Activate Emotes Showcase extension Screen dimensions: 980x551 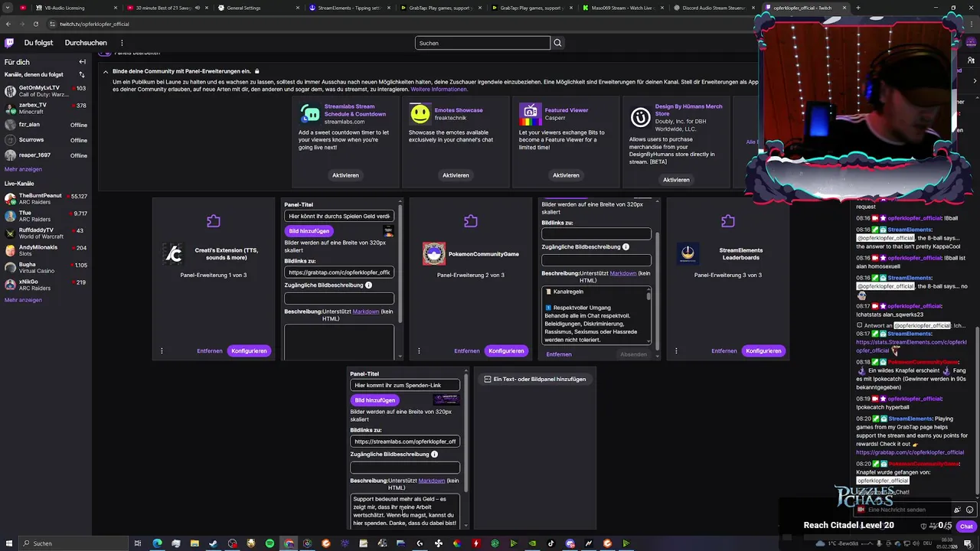point(456,175)
